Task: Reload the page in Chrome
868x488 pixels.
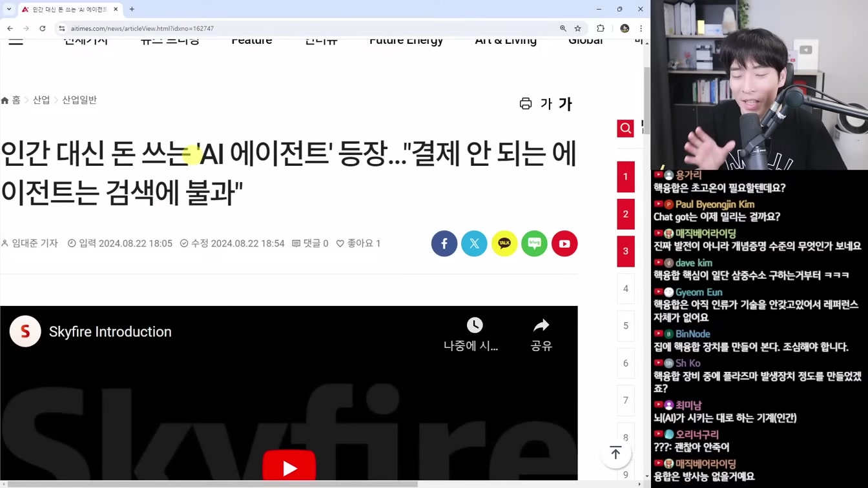Action: 43,28
